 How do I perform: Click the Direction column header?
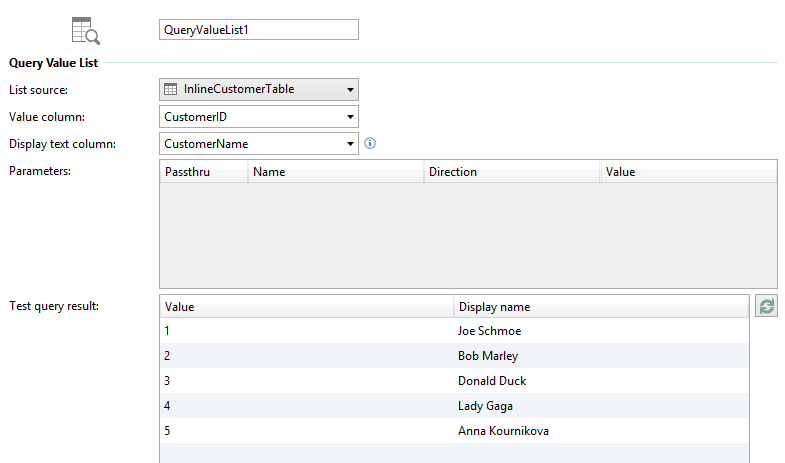[511, 172]
